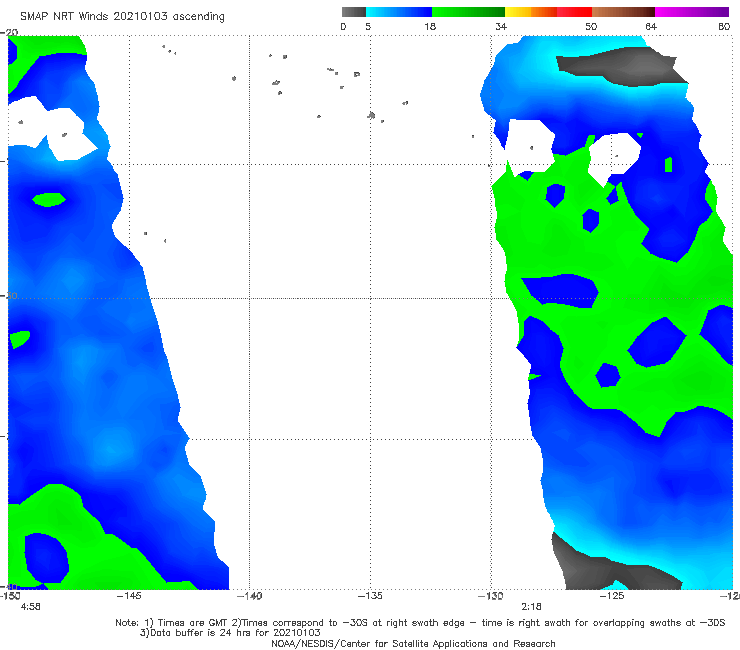Click the light blue segment of the color bar
740x650 pixels.
399,12
